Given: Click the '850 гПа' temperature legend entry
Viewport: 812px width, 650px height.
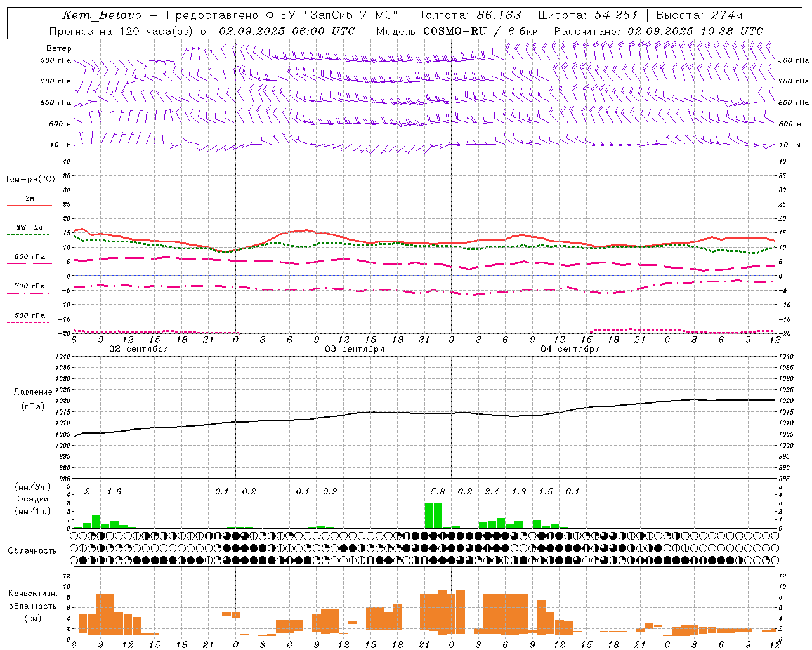Looking at the screenshot, I should click(x=30, y=257).
